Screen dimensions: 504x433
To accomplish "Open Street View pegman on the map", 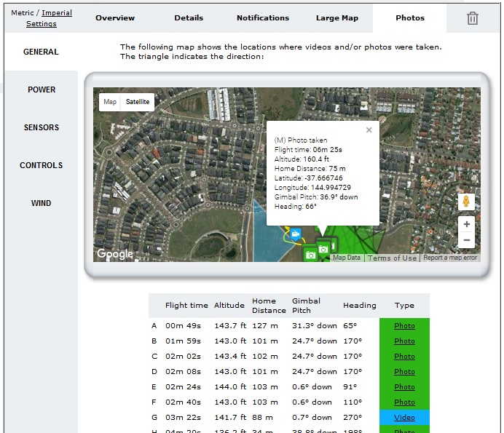I will [x=466, y=202].
